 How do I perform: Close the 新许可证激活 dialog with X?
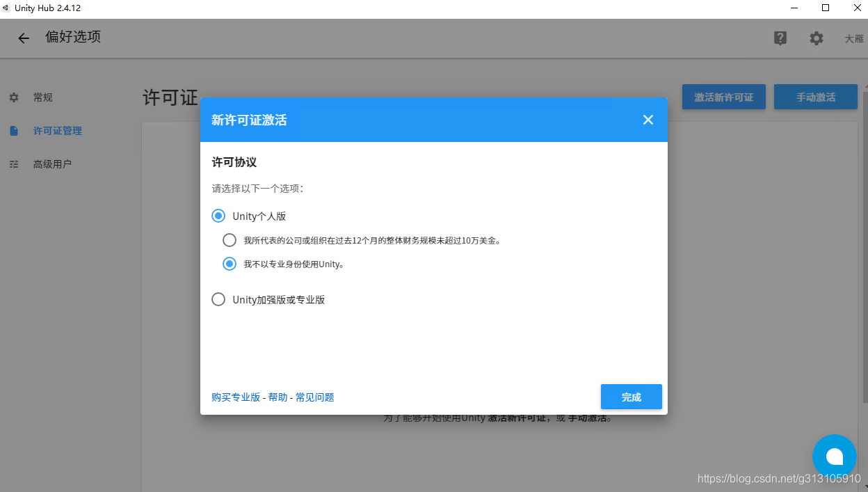coord(648,120)
